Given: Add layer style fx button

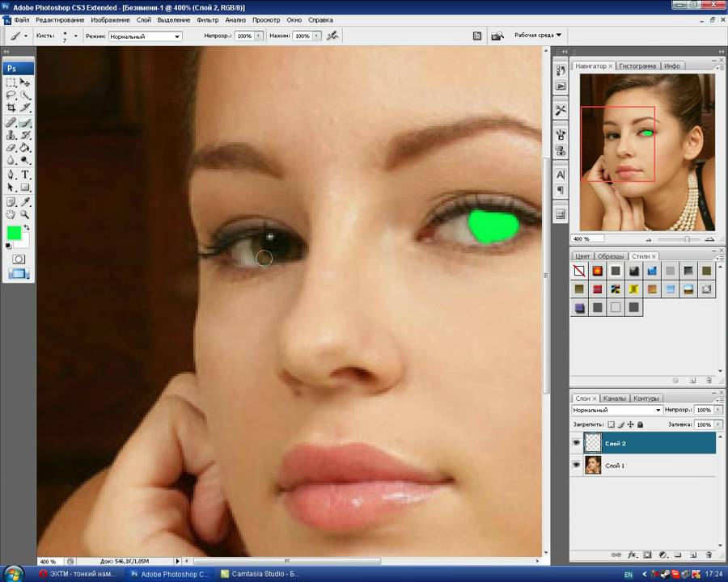Looking at the screenshot, I should click(632, 555).
